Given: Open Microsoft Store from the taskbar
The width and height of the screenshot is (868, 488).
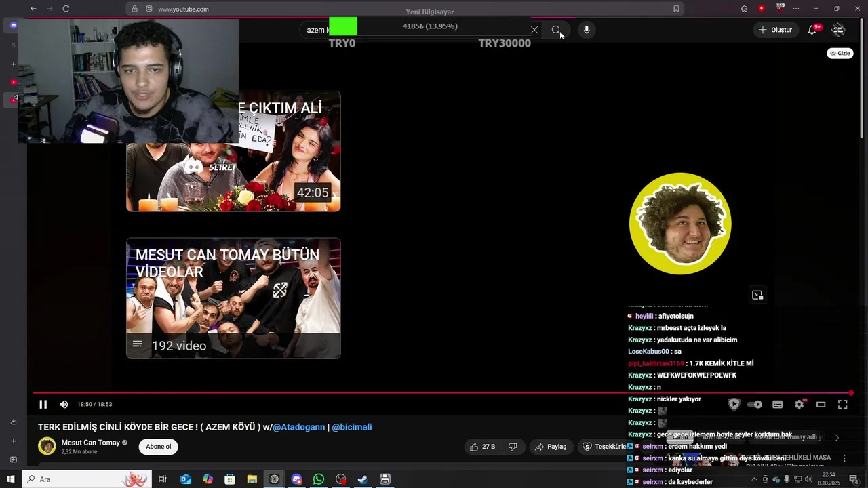Looking at the screenshot, I should coord(230,479).
